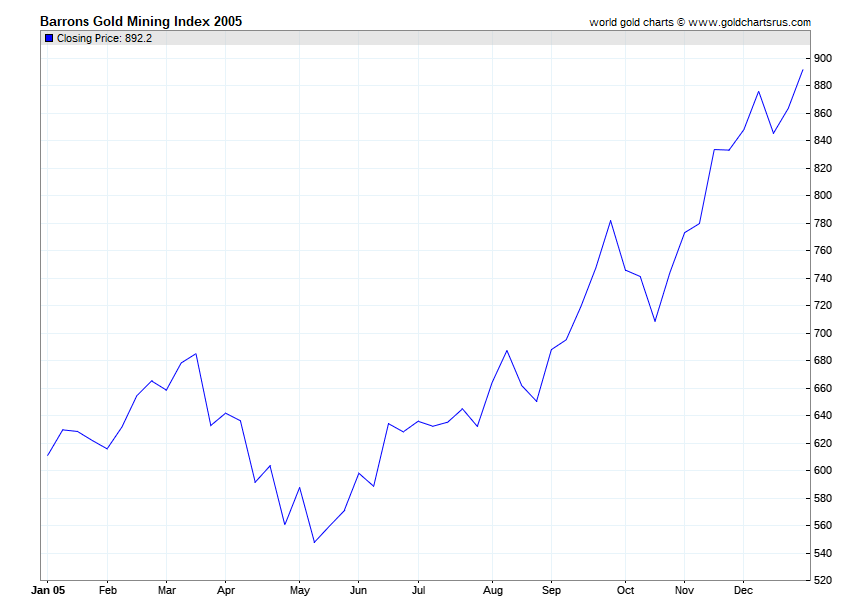The height and width of the screenshot is (616, 850).
Task: Click the blue Closing Price legend swatch
Action: 49,38
